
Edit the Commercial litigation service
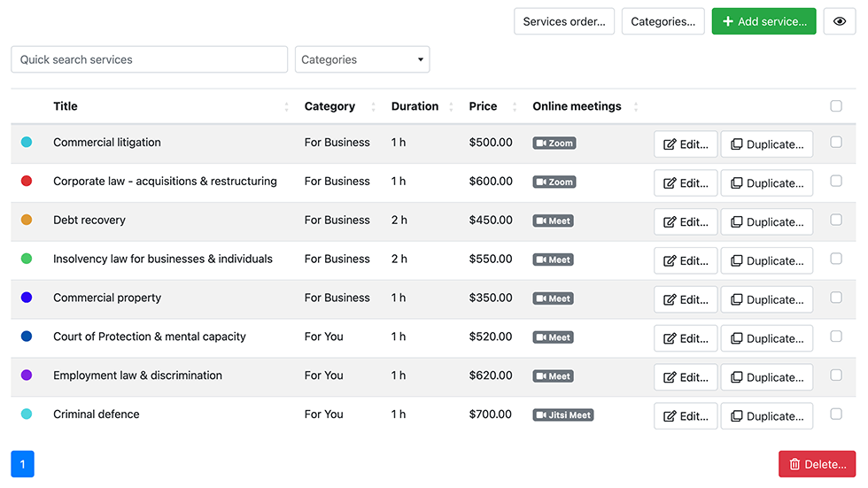coord(686,143)
